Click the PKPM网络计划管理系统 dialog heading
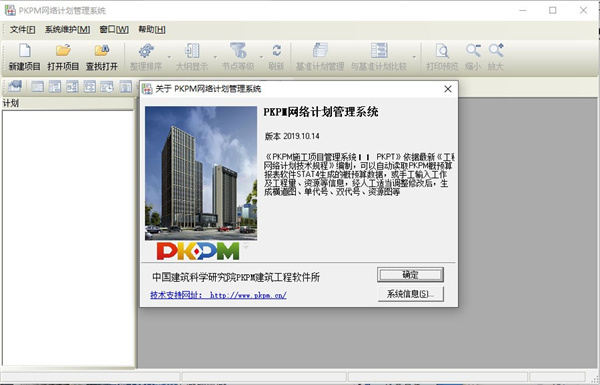The height and width of the screenshot is (385, 600). [321, 112]
